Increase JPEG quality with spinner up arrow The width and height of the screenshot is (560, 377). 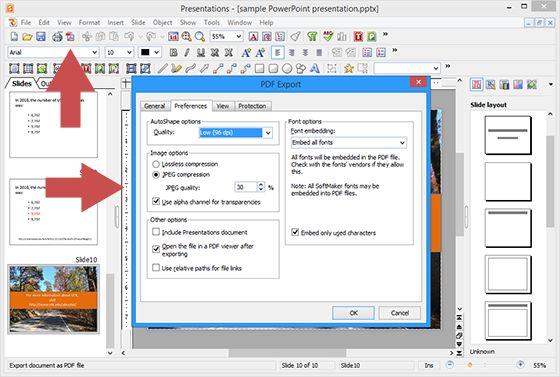[261, 185]
